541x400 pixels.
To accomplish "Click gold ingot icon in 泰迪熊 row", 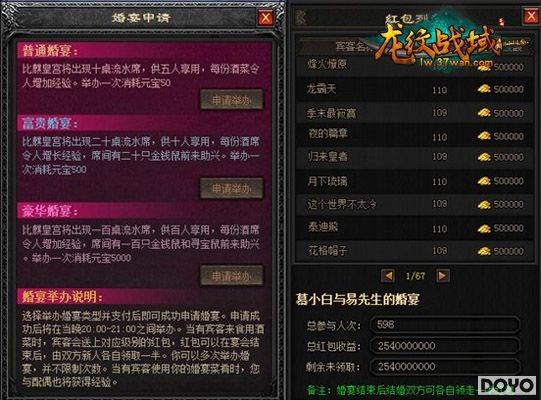I will pos(484,228).
